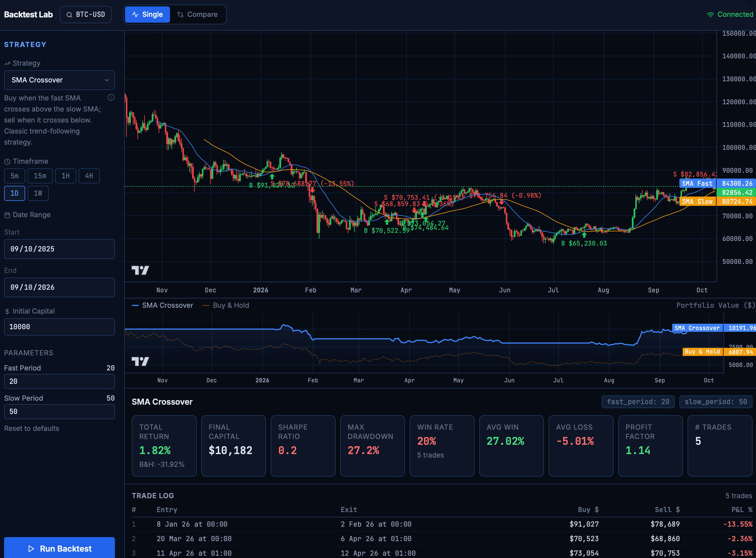Click the Buy & Hold portfolio value tag
Screen dimensions: 756x558
(x=703, y=352)
